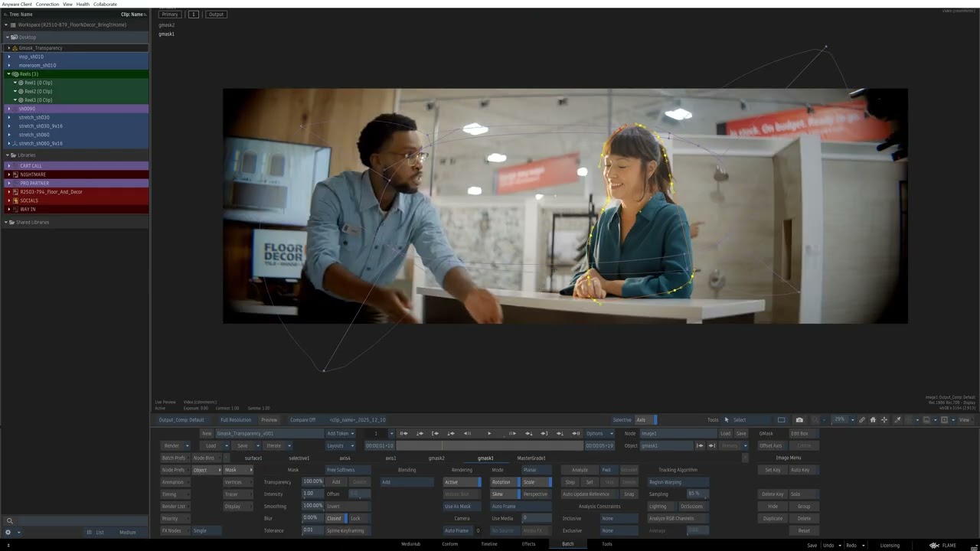Viewport: 980px width, 551px height.
Task: Click the Gmask_Transparency_v001 name field
Action: coord(269,434)
